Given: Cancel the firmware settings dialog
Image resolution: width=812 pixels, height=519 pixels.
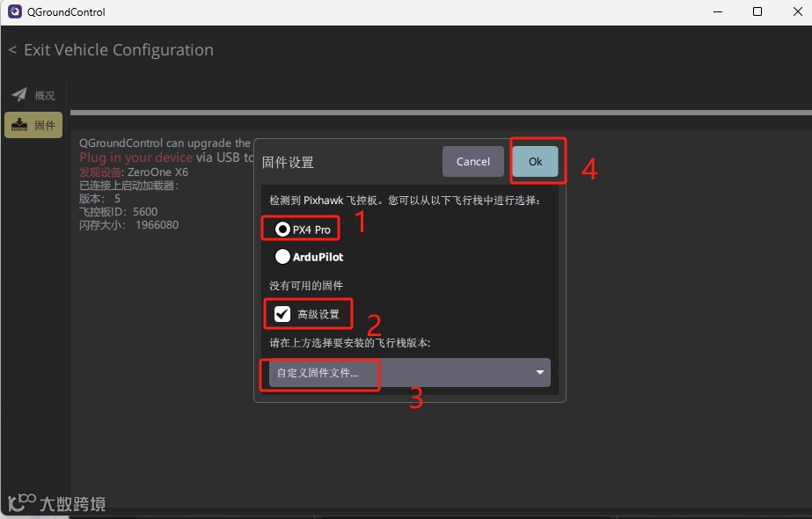Looking at the screenshot, I should (x=472, y=162).
